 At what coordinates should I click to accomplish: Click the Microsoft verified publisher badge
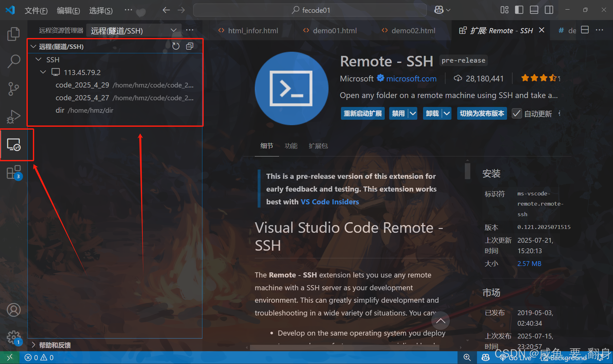pos(380,78)
